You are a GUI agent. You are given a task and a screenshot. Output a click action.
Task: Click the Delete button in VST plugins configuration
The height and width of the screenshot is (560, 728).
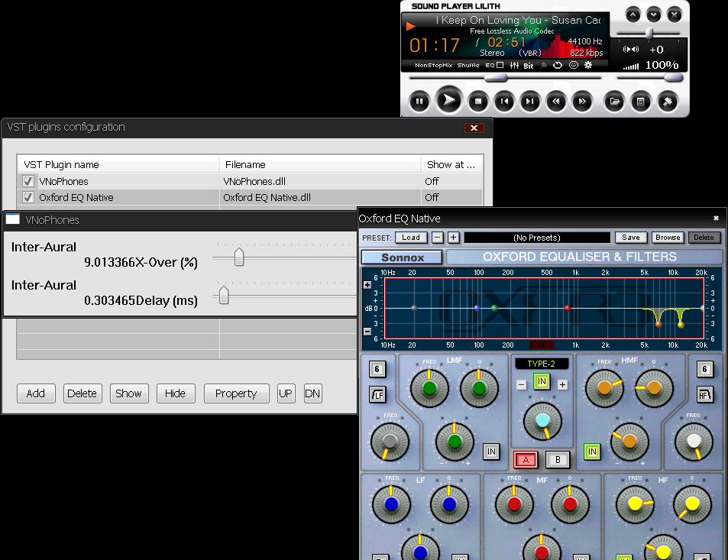pos(83,393)
